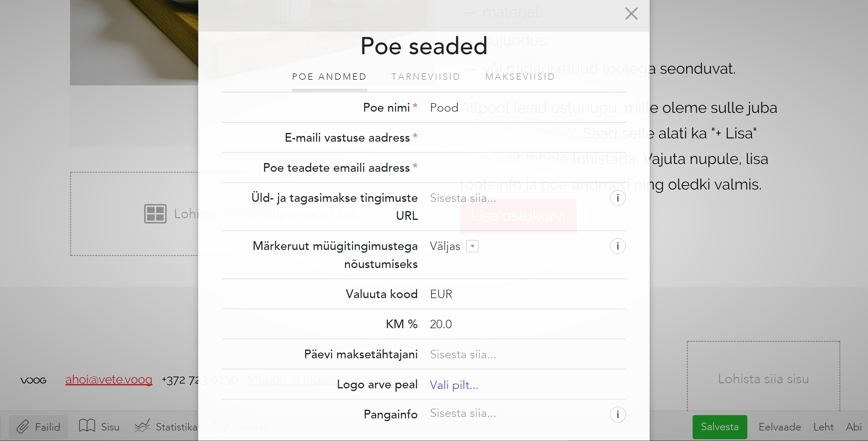Open the Eelvaade preview

(x=779, y=427)
